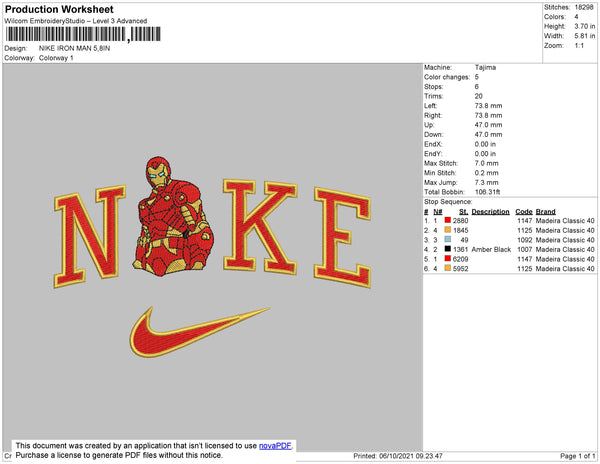600x464 pixels.
Task: Click code 1007 in the Amber Black row
Action: (x=525, y=249)
